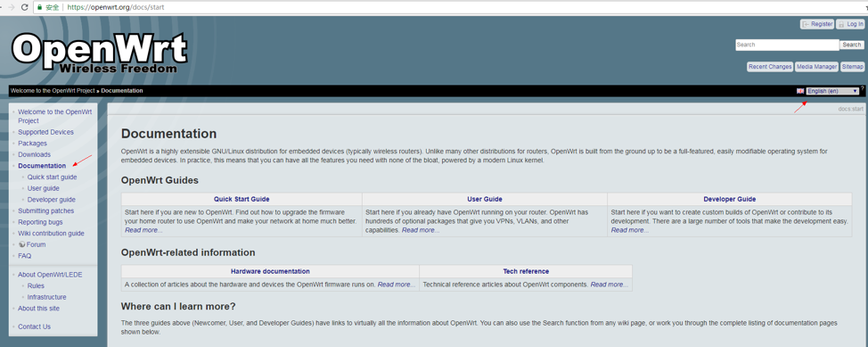Open Wiki contribution guide in sidebar

click(x=51, y=234)
